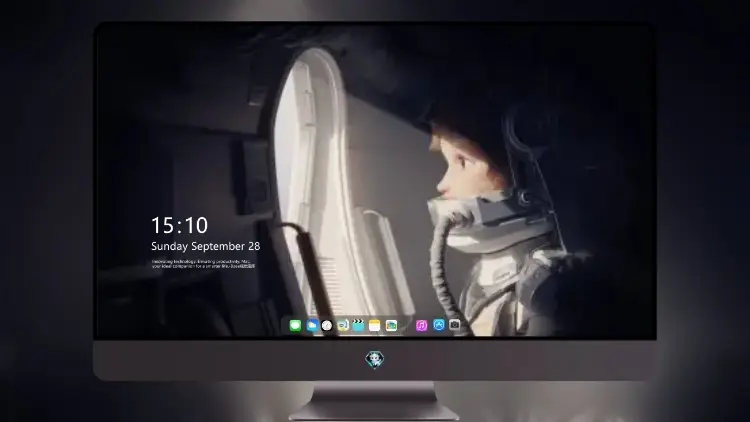Open the Photos gallery icon in the dock
This screenshot has height=422, width=750.
click(x=391, y=325)
